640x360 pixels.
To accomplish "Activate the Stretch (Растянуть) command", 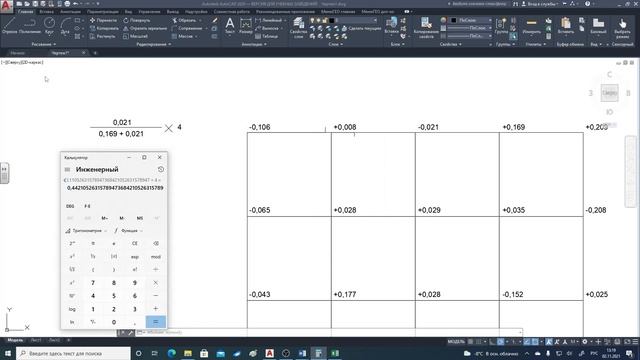I will click(x=102, y=36).
